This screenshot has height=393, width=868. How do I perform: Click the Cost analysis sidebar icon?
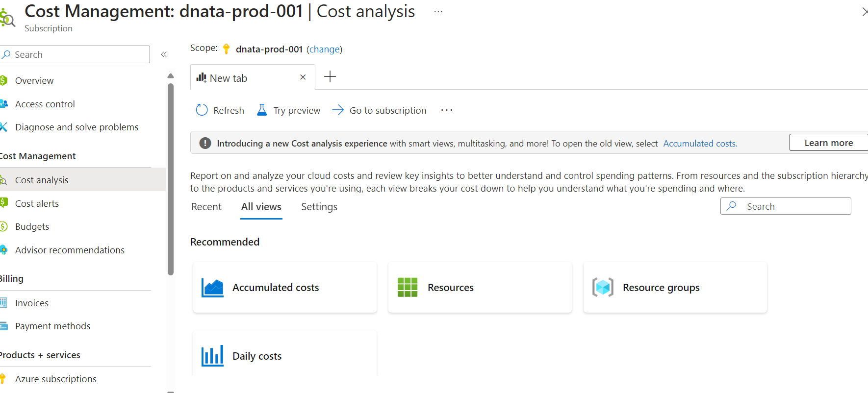[3, 180]
